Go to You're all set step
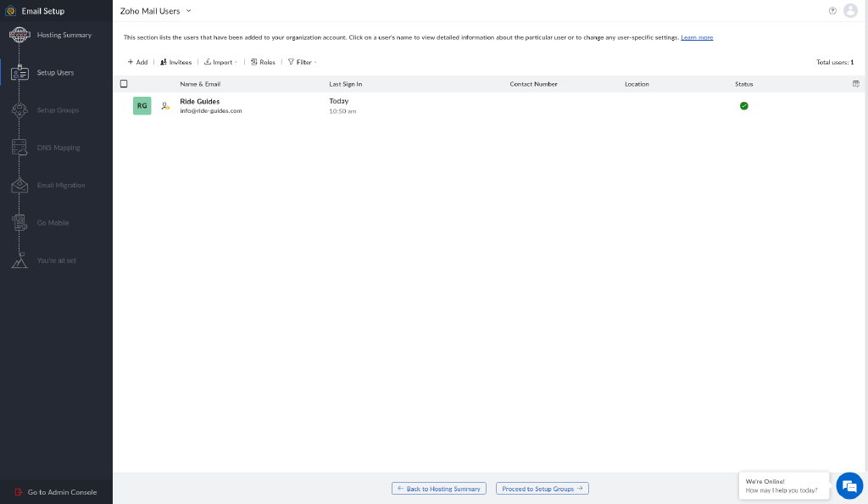 (57, 260)
